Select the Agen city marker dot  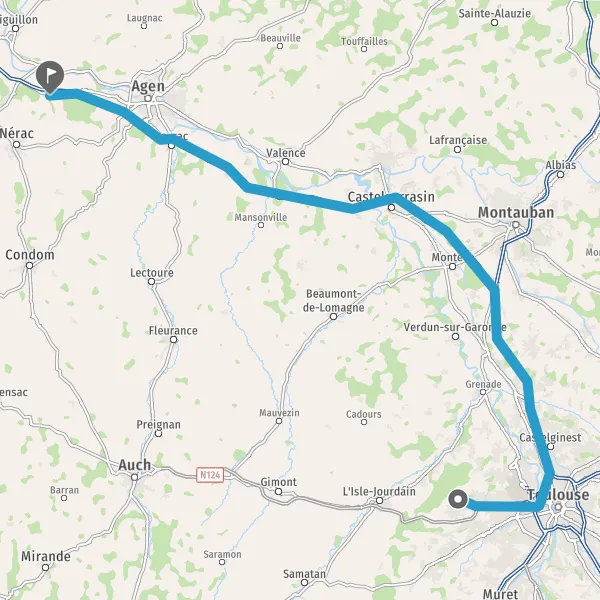pos(148,98)
